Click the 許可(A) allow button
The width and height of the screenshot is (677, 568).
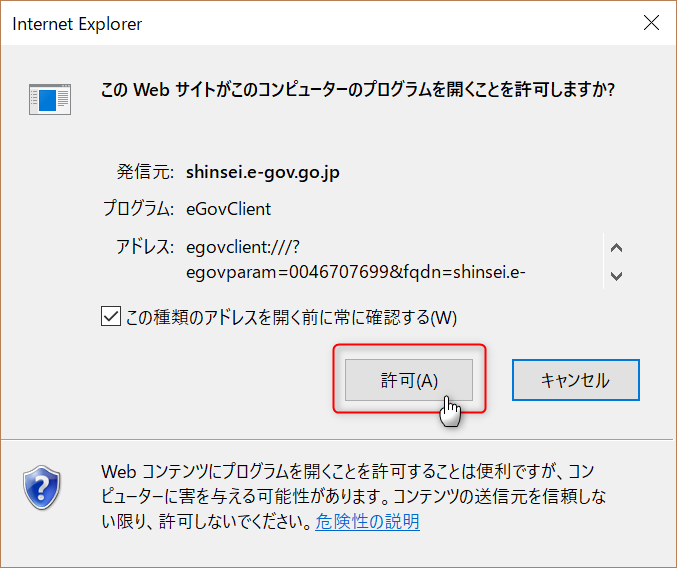(x=408, y=380)
